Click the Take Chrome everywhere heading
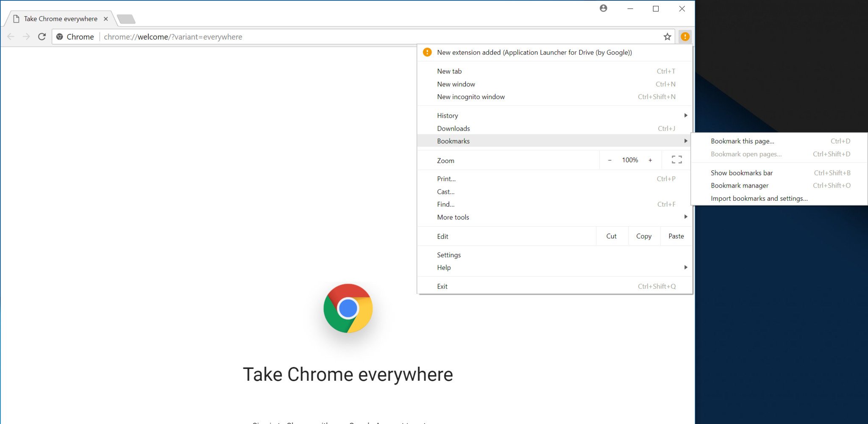 [348, 374]
